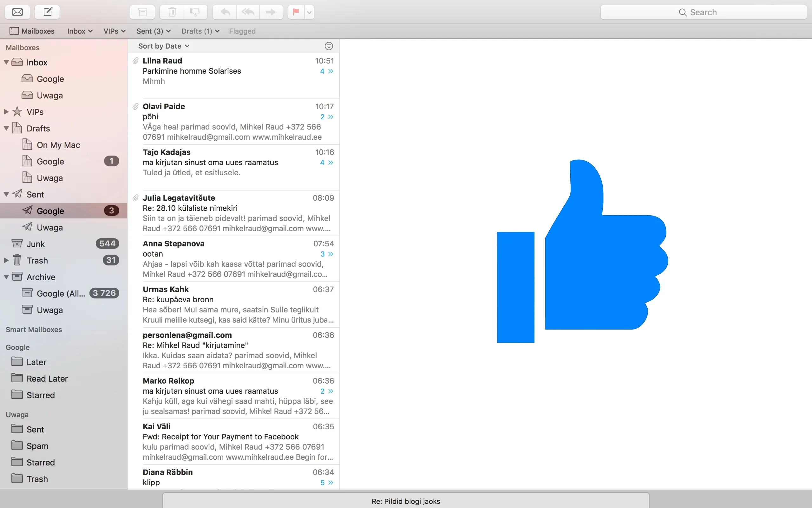
Task: Click the blue thumbs-up image
Action: 582,251
